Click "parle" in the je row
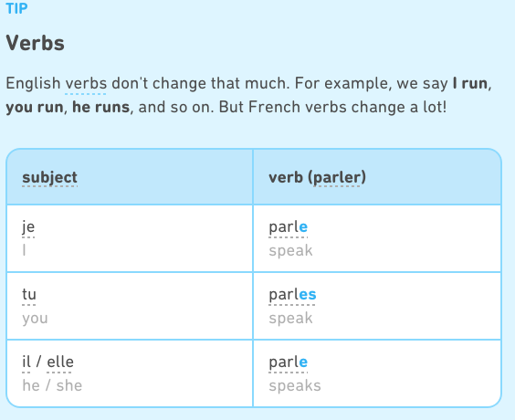515x420 pixels. 288,227
